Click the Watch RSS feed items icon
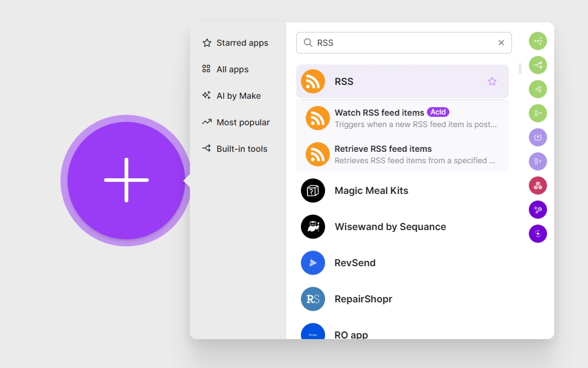Screen dimensions: 588x368 pos(318,118)
